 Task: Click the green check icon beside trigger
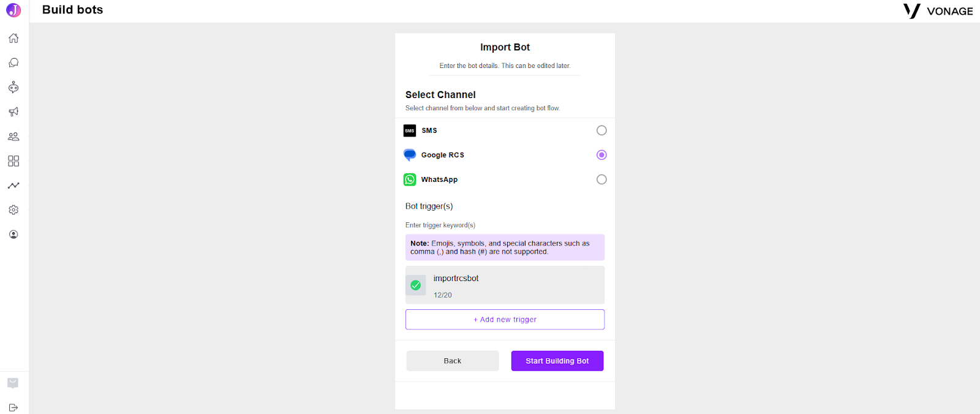click(x=415, y=285)
